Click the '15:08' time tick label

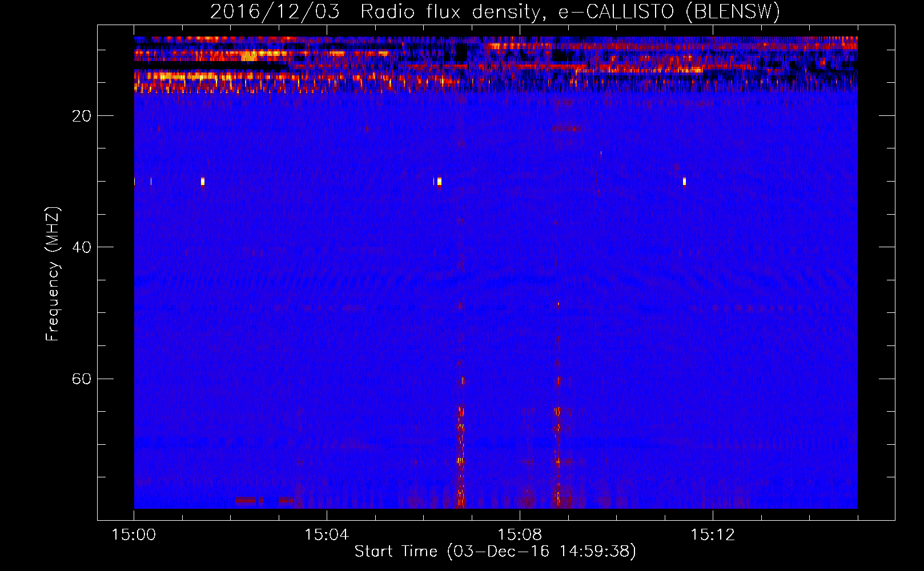click(x=520, y=535)
